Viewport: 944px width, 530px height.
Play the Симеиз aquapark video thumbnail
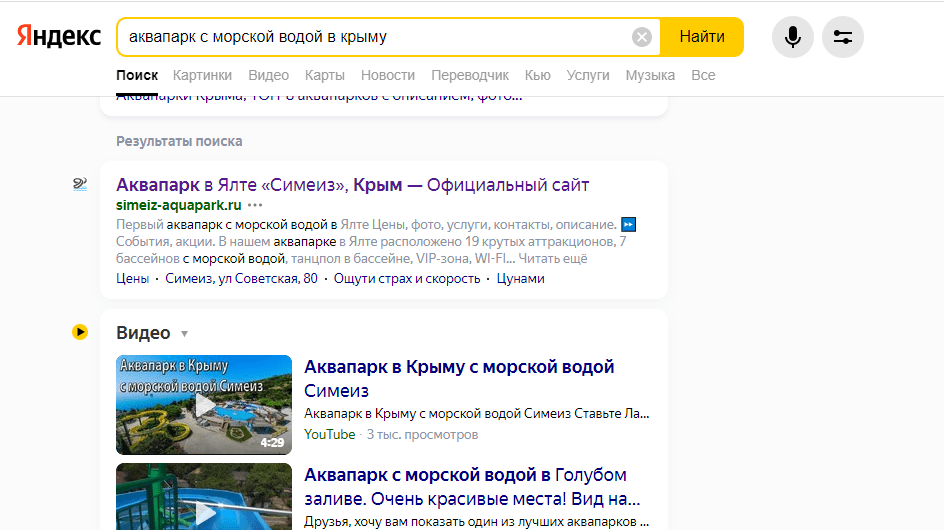pyautogui.click(x=204, y=404)
